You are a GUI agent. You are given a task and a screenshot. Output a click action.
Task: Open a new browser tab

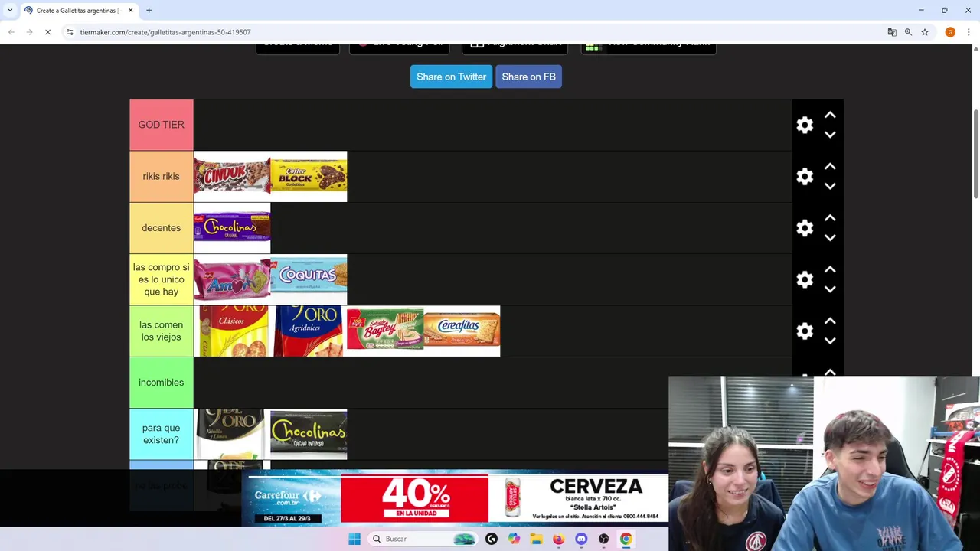pos(149,11)
